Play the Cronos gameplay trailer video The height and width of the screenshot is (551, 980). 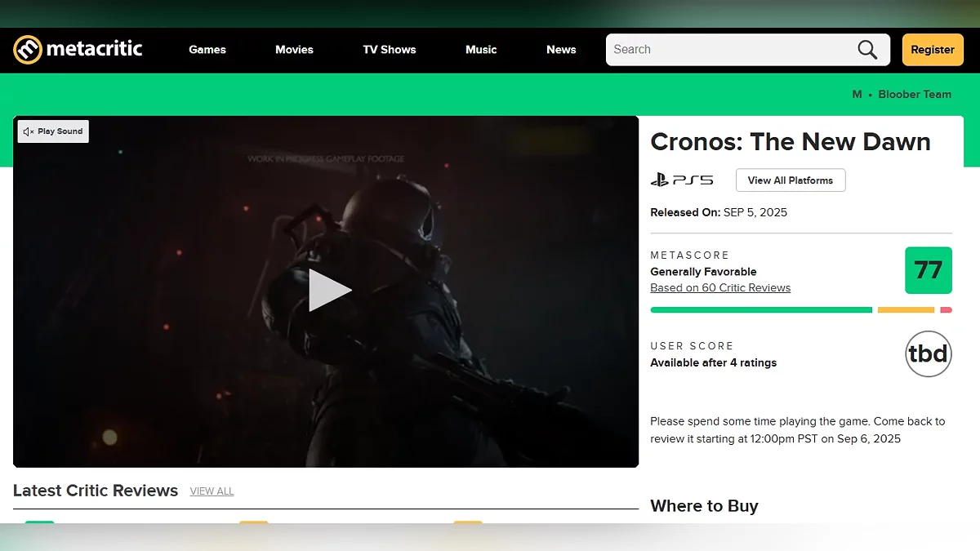330,291
